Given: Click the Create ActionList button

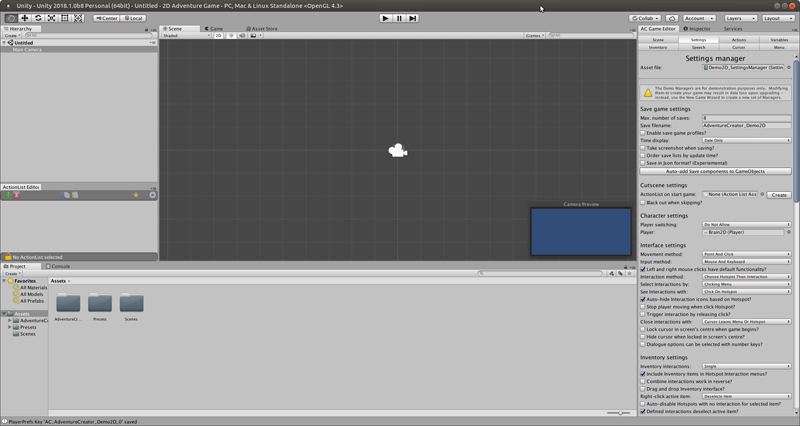Looking at the screenshot, I should click(779, 195).
